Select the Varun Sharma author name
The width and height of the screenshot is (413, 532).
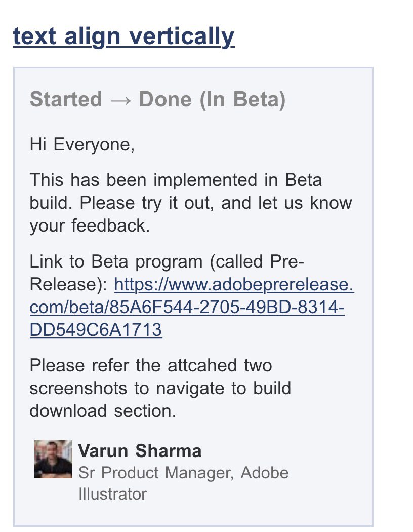tap(140, 451)
